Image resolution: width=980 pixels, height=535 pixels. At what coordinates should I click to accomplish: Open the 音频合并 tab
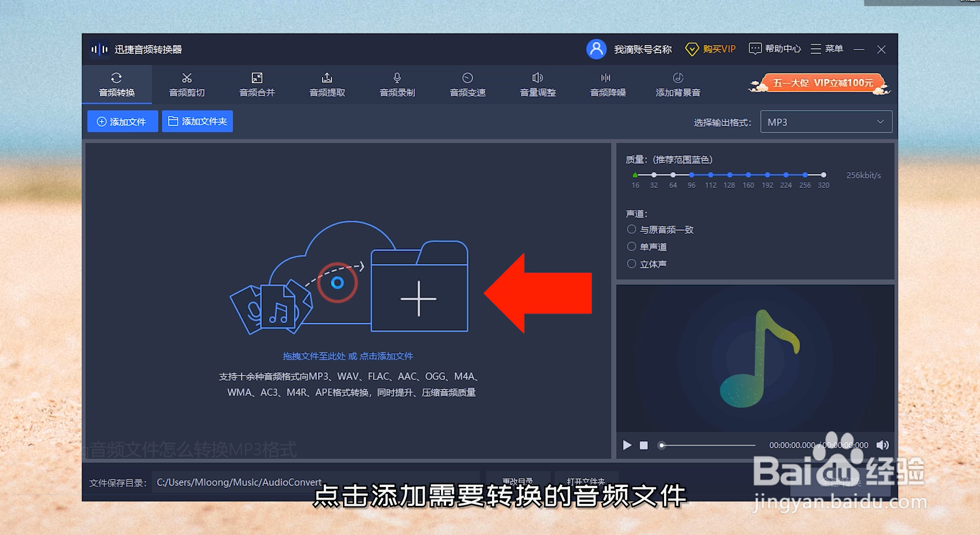[257, 85]
